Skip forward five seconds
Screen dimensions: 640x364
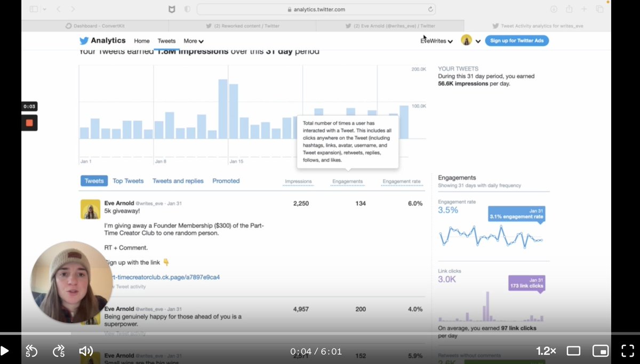tap(58, 351)
